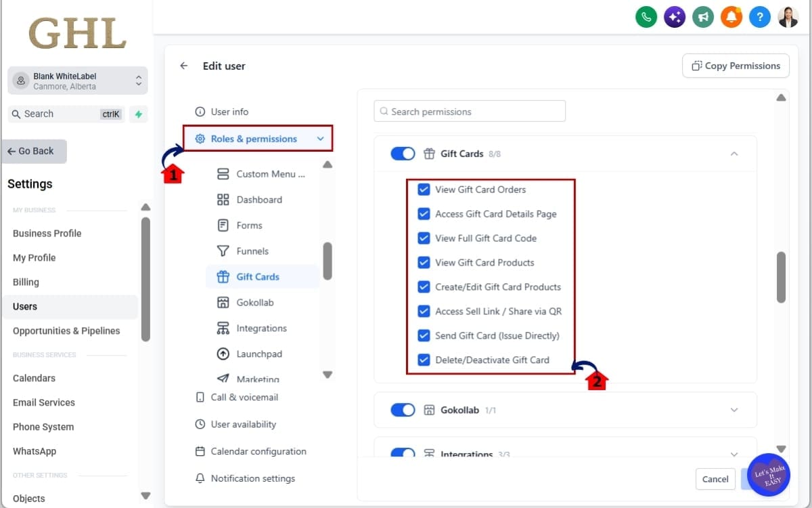812x508 pixels.
Task: Uncheck Access Gift Card Details Page
Action: (x=424, y=214)
